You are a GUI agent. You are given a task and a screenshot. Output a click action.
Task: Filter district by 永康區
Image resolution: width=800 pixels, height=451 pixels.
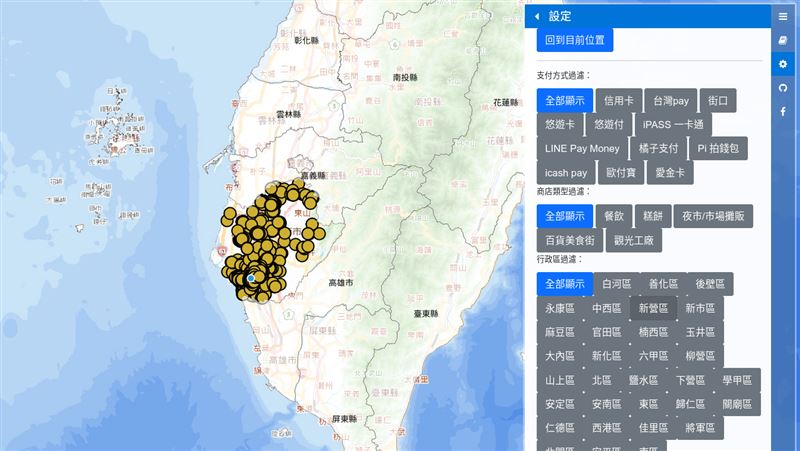[560, 308]
